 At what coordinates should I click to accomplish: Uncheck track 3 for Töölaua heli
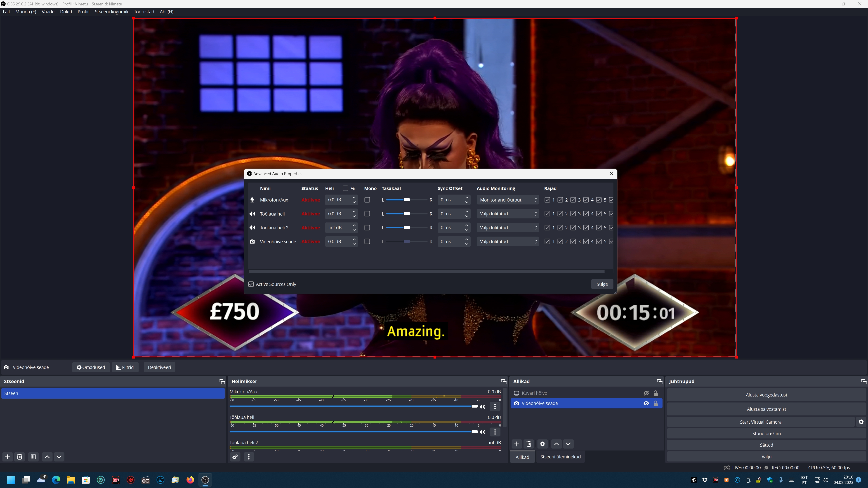point(573,213)
